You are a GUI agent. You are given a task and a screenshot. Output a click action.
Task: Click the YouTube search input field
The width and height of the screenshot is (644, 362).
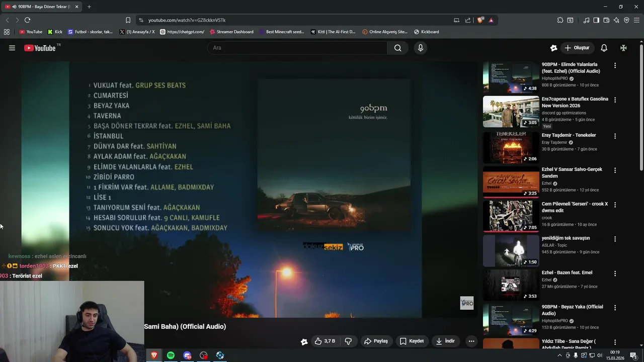pyautogui.click(x=297, y=48)
